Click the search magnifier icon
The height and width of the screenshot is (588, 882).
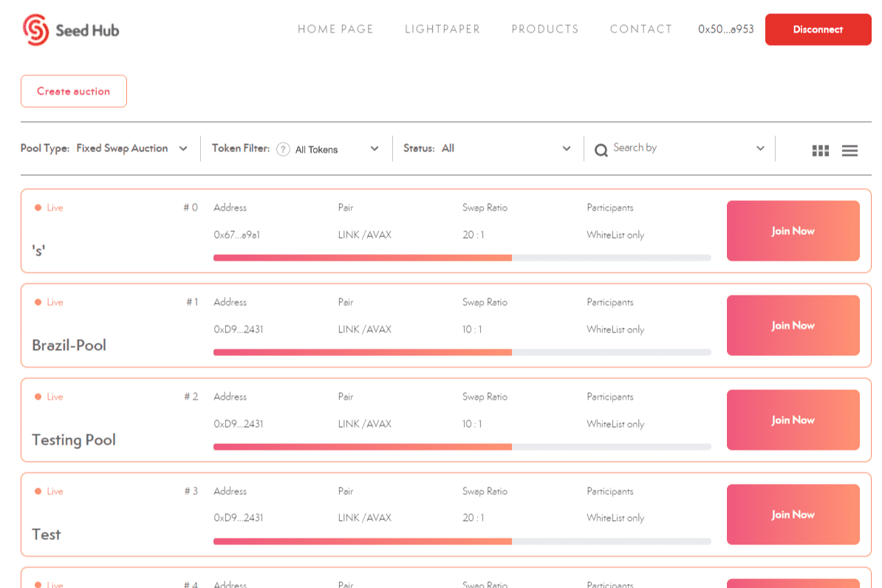[x=601, y=149]
